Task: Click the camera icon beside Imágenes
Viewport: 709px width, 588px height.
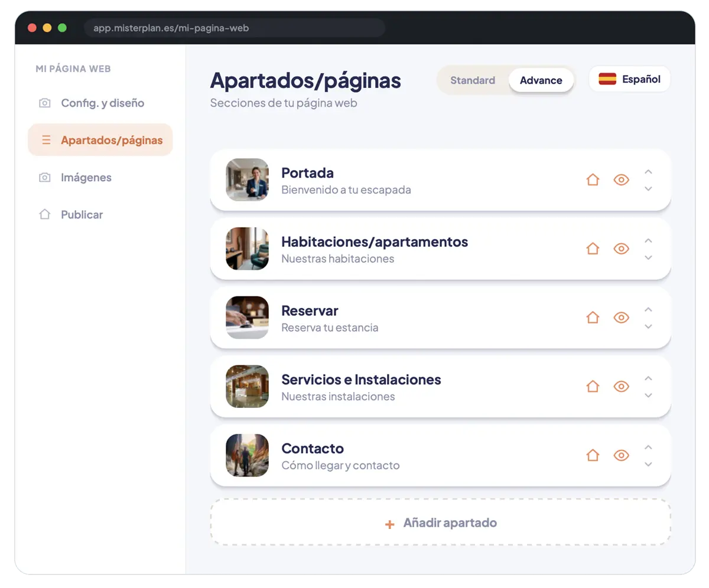Action: coord(44,178)
